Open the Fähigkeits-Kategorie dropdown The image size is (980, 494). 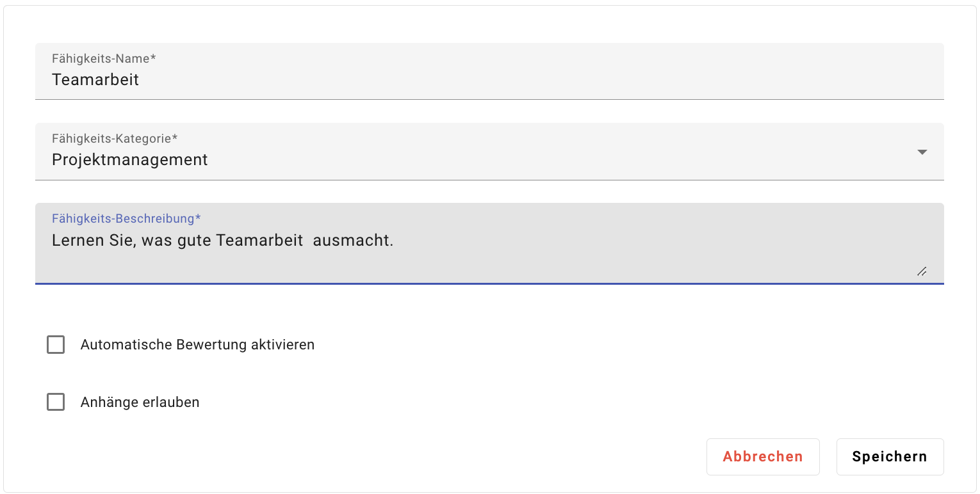[489, 152]
